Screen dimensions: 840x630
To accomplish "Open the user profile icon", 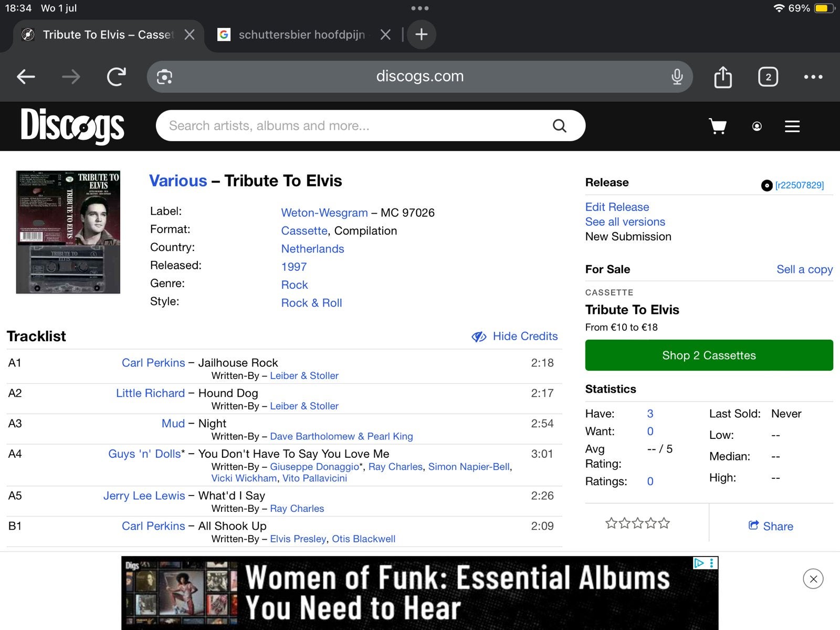I will pos(757,126).
